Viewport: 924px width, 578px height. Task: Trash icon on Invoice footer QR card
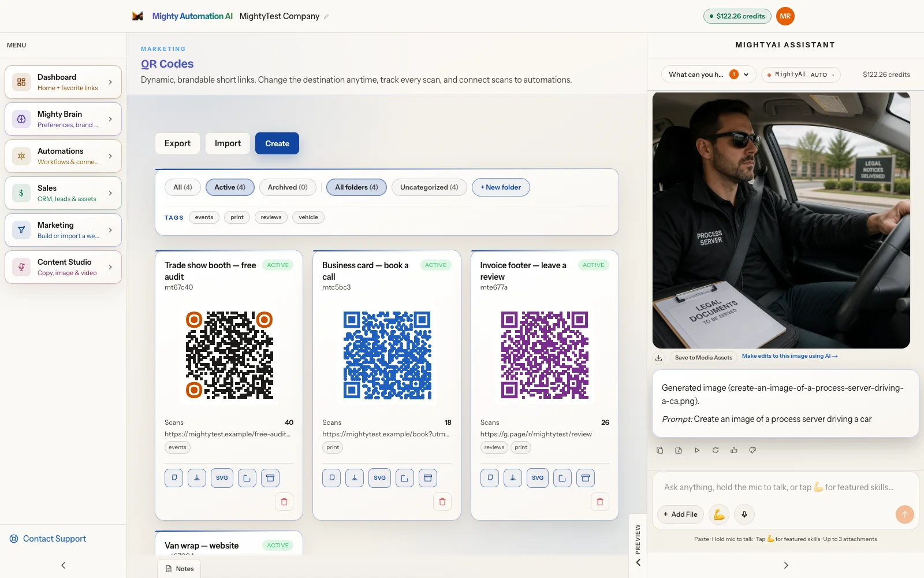600,502
